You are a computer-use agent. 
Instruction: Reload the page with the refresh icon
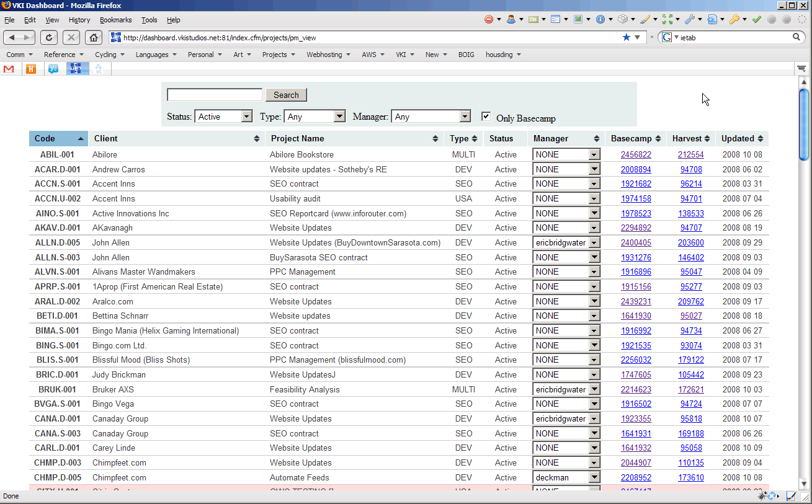[x=49, y=37]
